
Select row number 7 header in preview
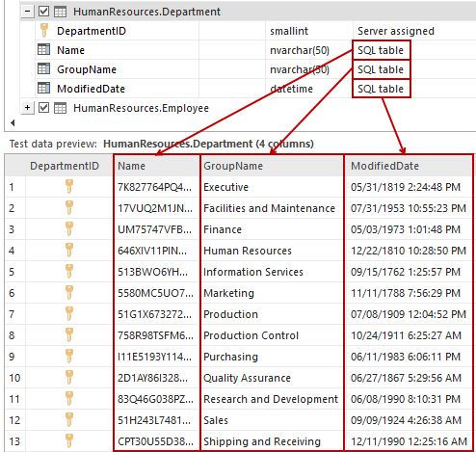[x=14, y=314]
